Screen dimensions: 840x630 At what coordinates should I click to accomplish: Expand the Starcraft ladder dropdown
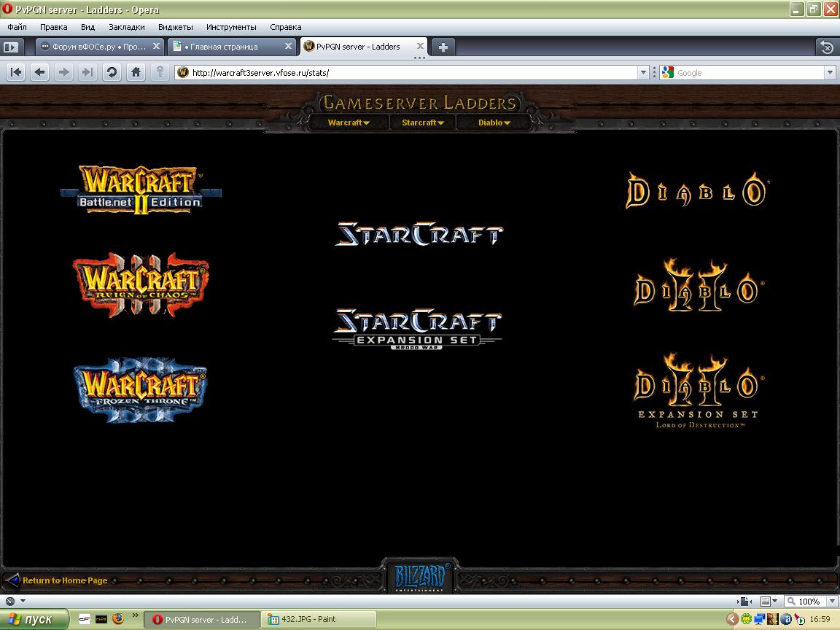(422, 122)
